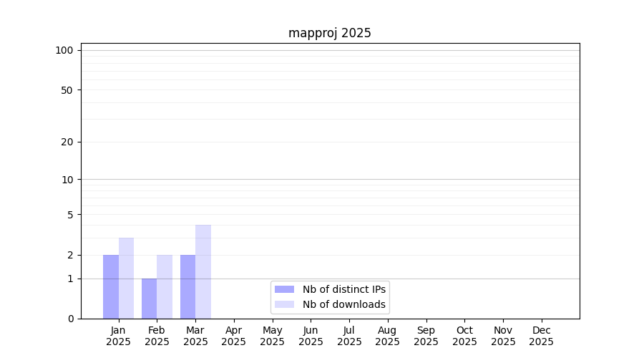Select the March distinct IPs bar
Screen dimensions: 644x358
click(x=187, y=286)
